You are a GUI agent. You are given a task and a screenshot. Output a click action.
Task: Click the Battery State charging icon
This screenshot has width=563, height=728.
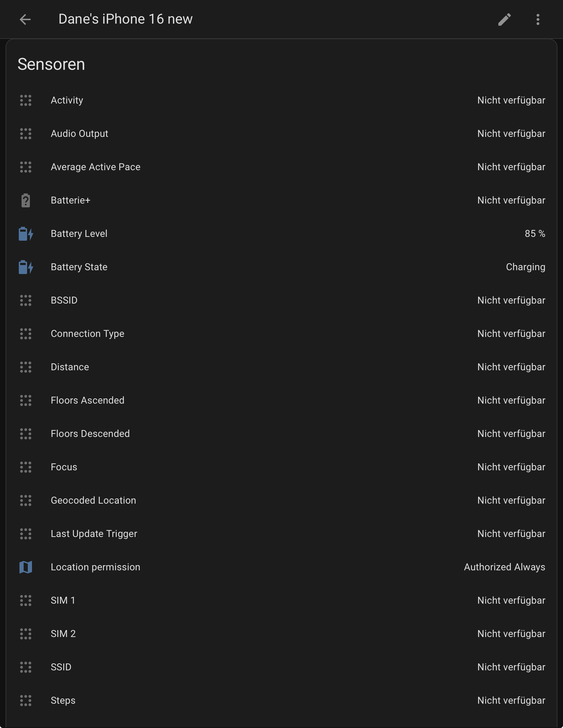tap(26, 267)
